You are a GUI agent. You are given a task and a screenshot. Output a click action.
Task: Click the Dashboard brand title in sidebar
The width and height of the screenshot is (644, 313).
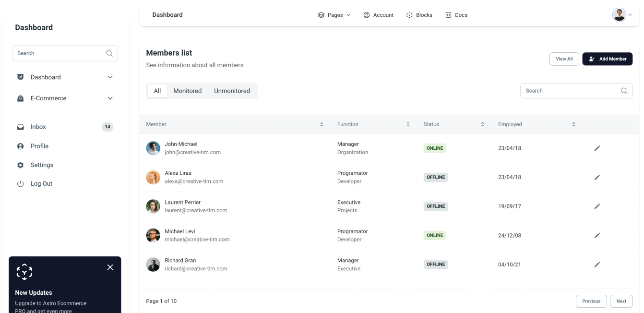pyautogui.click(x=34, y=28)
